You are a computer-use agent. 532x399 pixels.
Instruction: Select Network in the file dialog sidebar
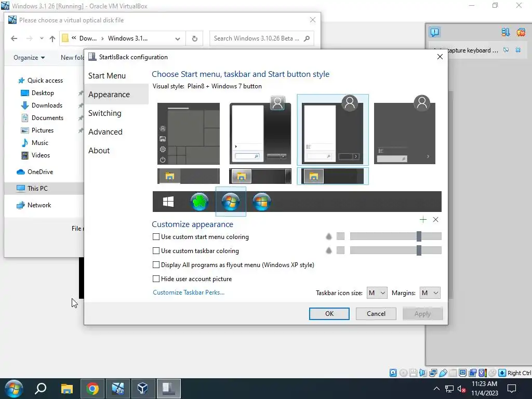39,205
